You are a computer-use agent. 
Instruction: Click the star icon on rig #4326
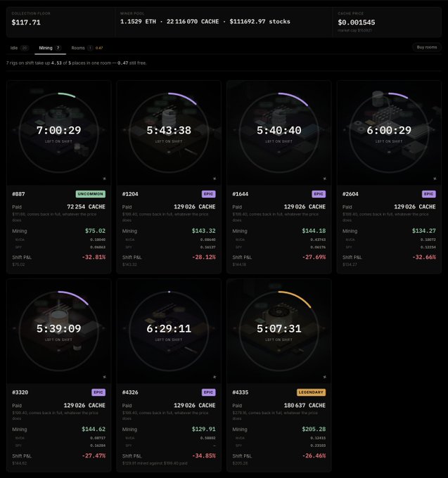coord(215,377)
